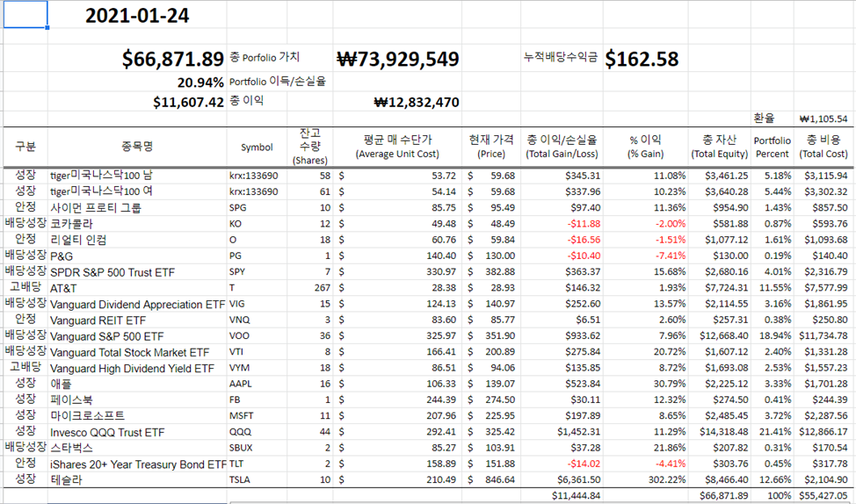The width and height of the screenshot is (856, 504).
Task: Select VOO's $12,668.40 total equity cell
Action: pyautogui.click(x=719, y=335)
